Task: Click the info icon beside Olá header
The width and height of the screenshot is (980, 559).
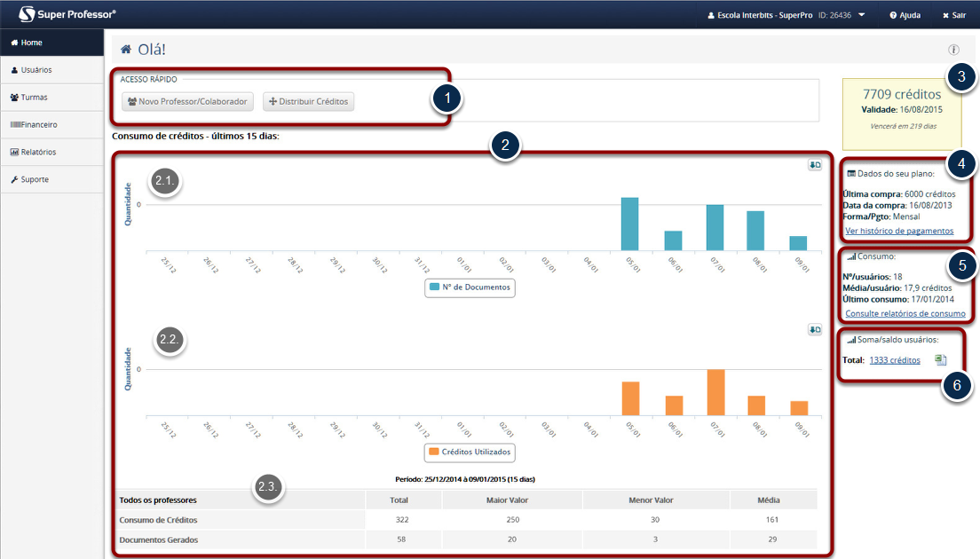Action: coord(953,50)
